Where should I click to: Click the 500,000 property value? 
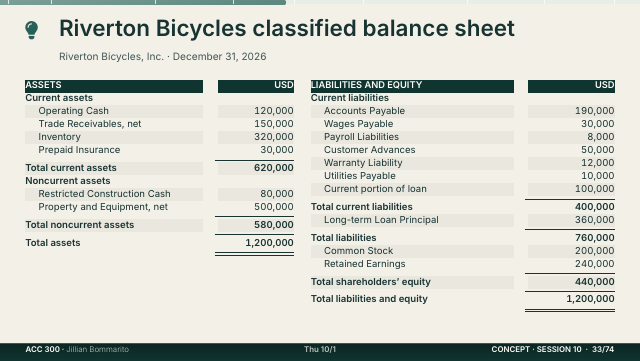(274, 207)
